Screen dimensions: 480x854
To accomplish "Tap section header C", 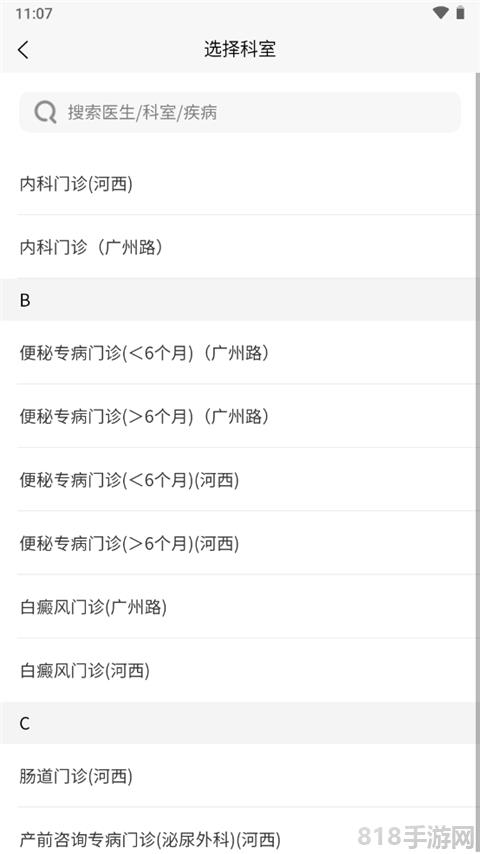I will pyautogui.click(x=240, y=723).
